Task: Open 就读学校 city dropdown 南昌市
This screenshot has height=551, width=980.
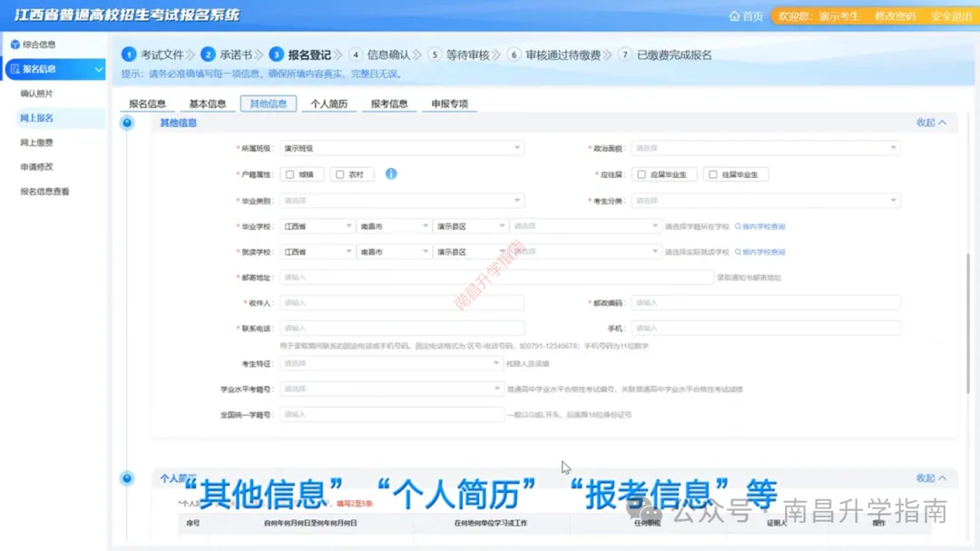Action: pyautogui.click(x=394, y=252)
